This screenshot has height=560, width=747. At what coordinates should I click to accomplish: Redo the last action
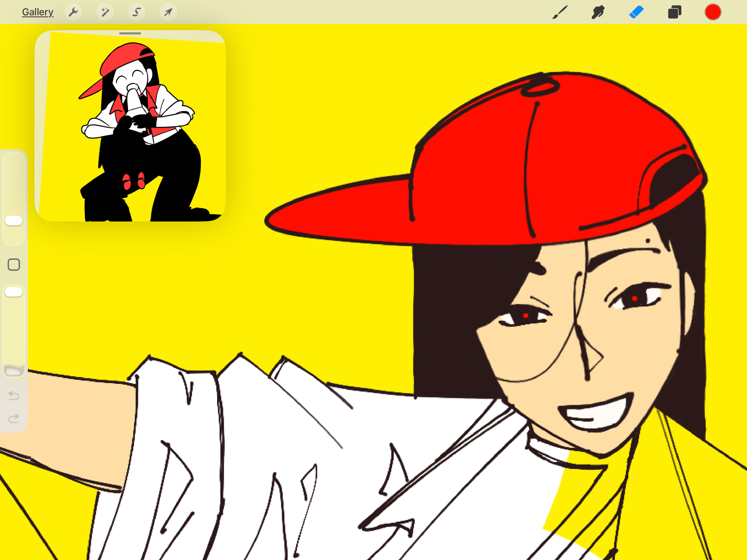14,418
